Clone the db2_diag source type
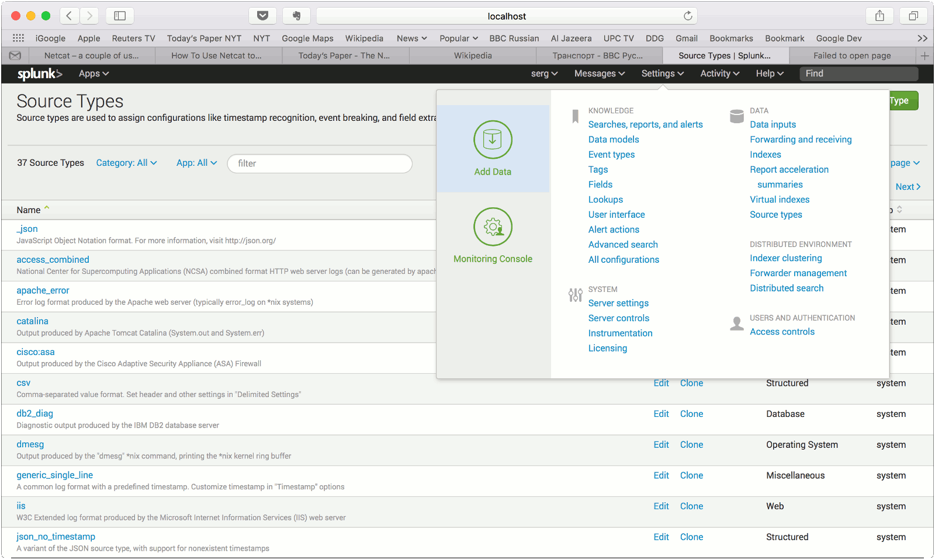This screenshot has width=935, height=560. coord(691,414)
